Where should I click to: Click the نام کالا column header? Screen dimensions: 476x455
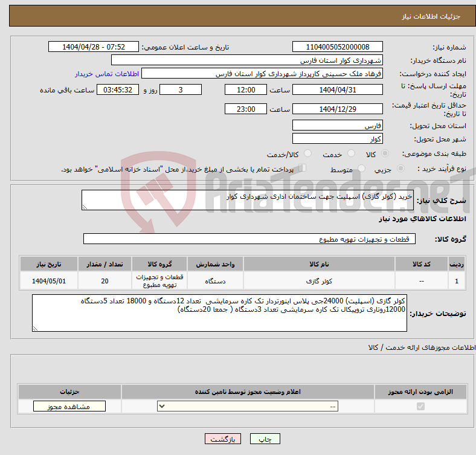pos(318,265)
